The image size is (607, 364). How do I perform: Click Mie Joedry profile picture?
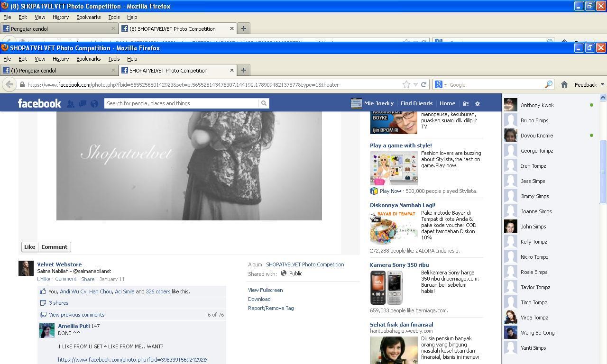click(356, 103)
